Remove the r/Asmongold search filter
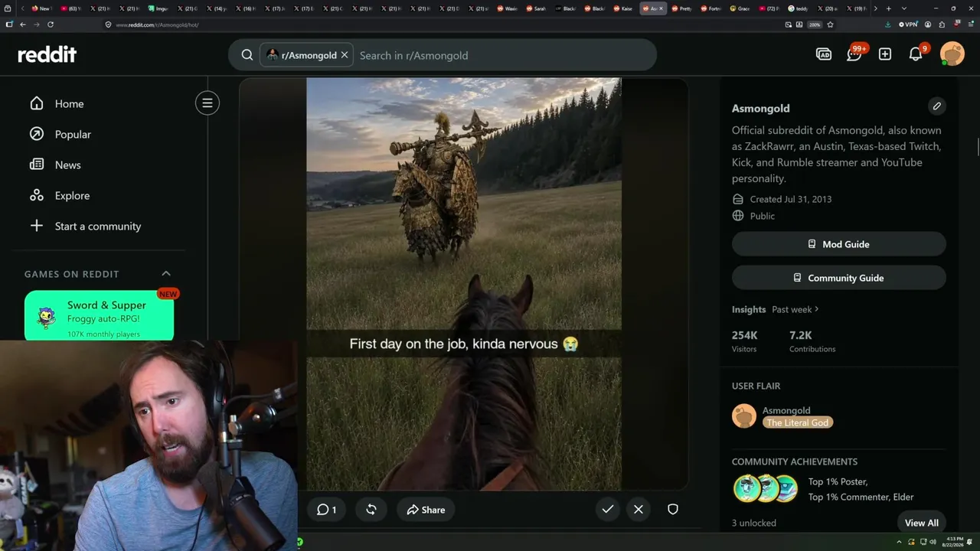Viewport: 980px width, 551px height. point(345,55)
